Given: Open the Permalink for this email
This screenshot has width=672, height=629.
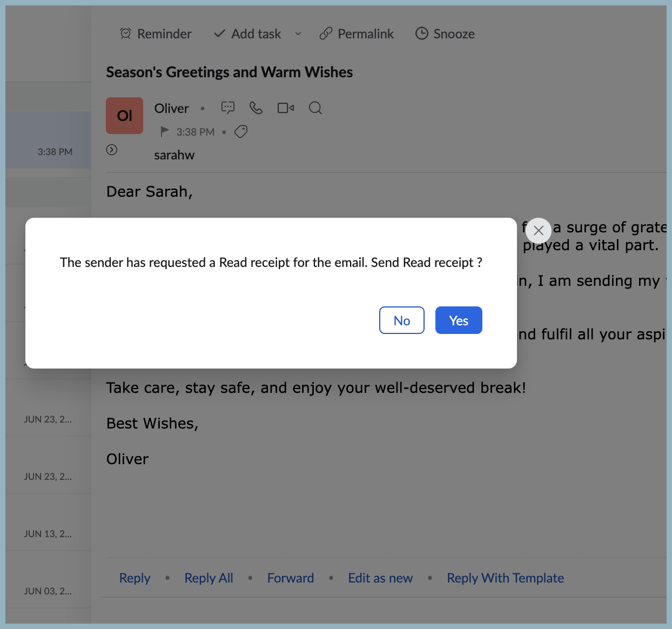Looking at the screenshot, I should (357, 34).
